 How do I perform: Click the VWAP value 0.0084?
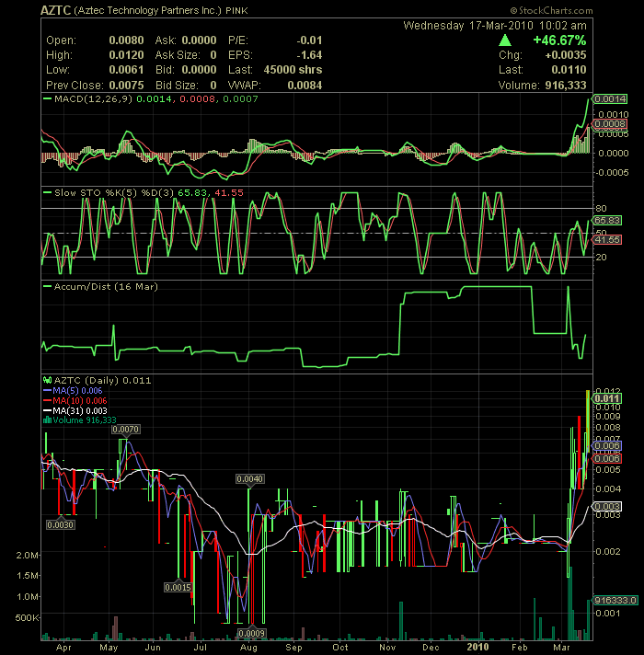[x=305, y=86]
